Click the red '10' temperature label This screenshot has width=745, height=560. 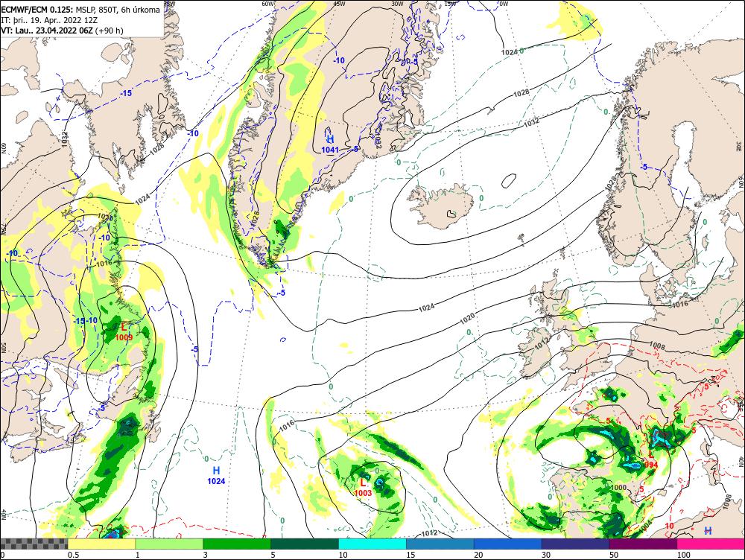coord(669,526)
